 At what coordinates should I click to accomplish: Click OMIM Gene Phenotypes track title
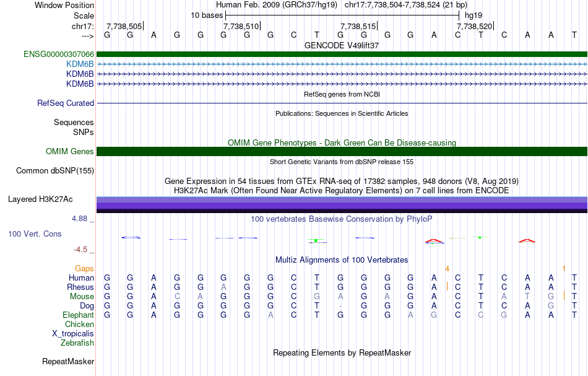(342, 142)
